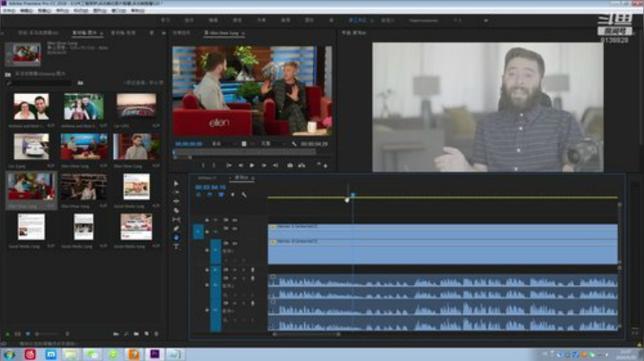Switch Project panel to icon view
This screenshot has width=644, height=361.
click(x=28, y=334)
